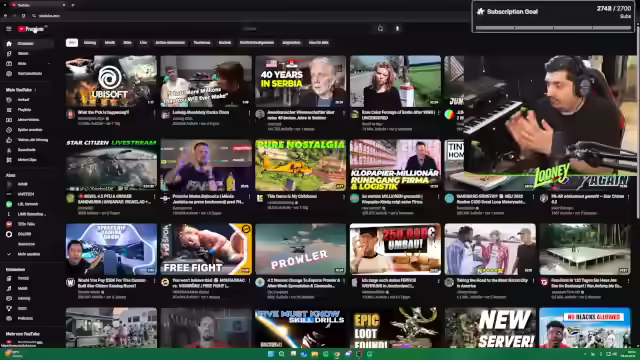Open options menu of Ubisoft video
Screen dimensions: 640x360
point(155,113)
